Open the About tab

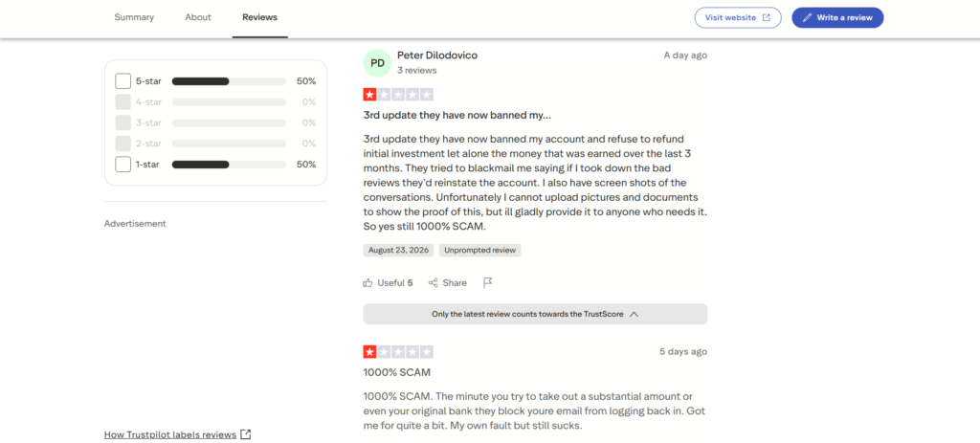[x=198, y=17]
